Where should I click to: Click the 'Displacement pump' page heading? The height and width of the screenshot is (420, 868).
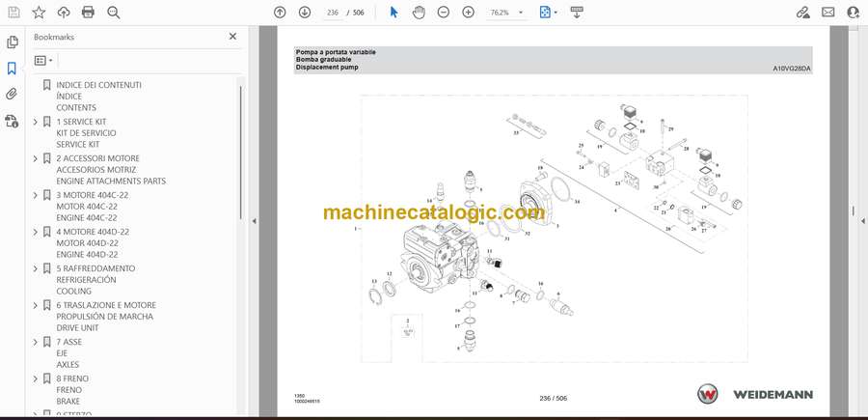tap(327, 67)
